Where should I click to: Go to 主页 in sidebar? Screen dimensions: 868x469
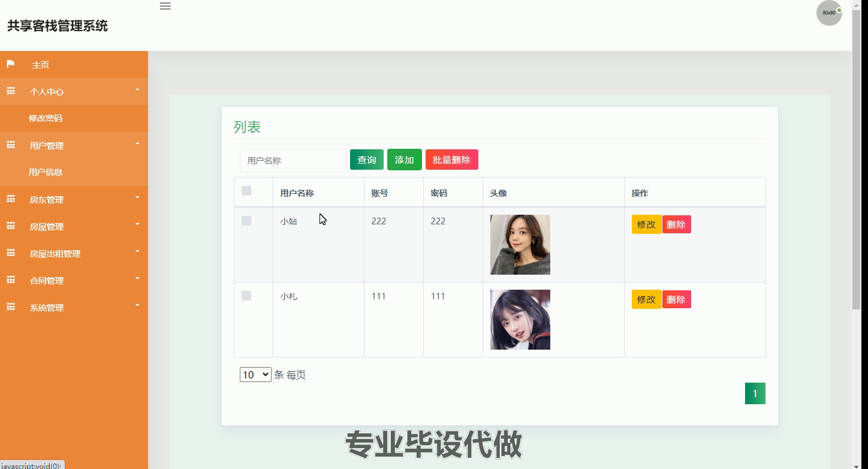(41, 65)
